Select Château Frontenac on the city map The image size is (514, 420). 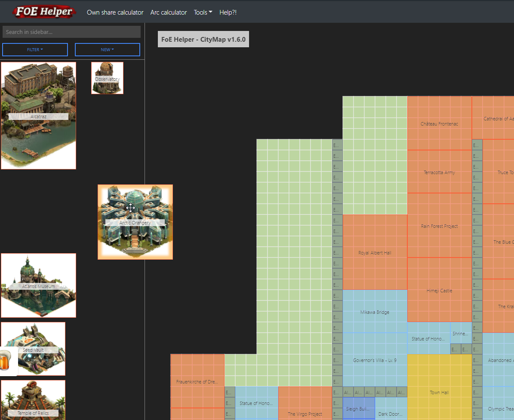(439, 123)
